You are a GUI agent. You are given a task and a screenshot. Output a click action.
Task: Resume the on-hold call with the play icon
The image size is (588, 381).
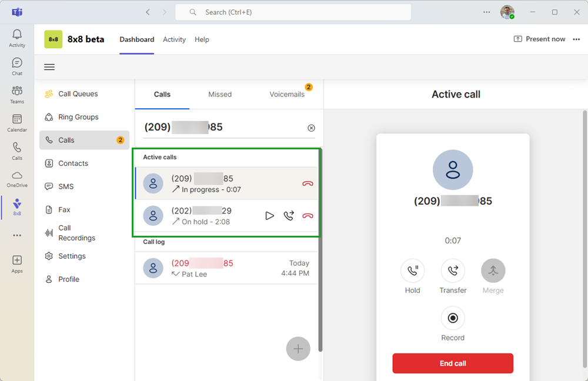click(x=269, y=216)
